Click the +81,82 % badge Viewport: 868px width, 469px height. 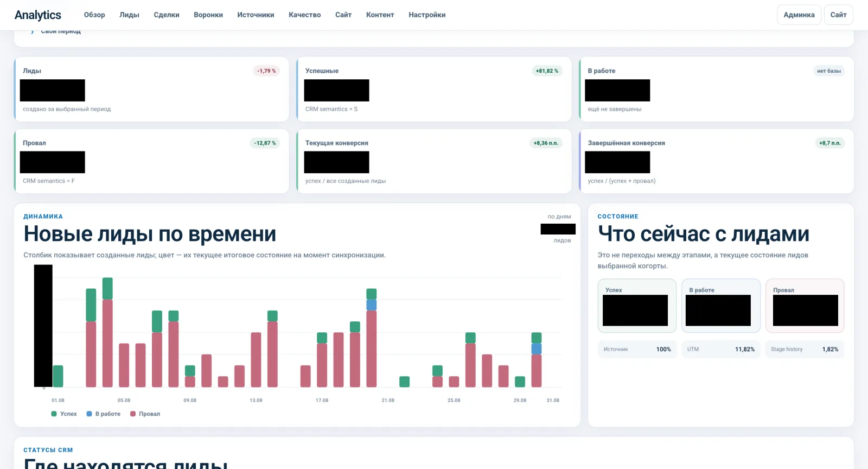click(x=547, y=71)
